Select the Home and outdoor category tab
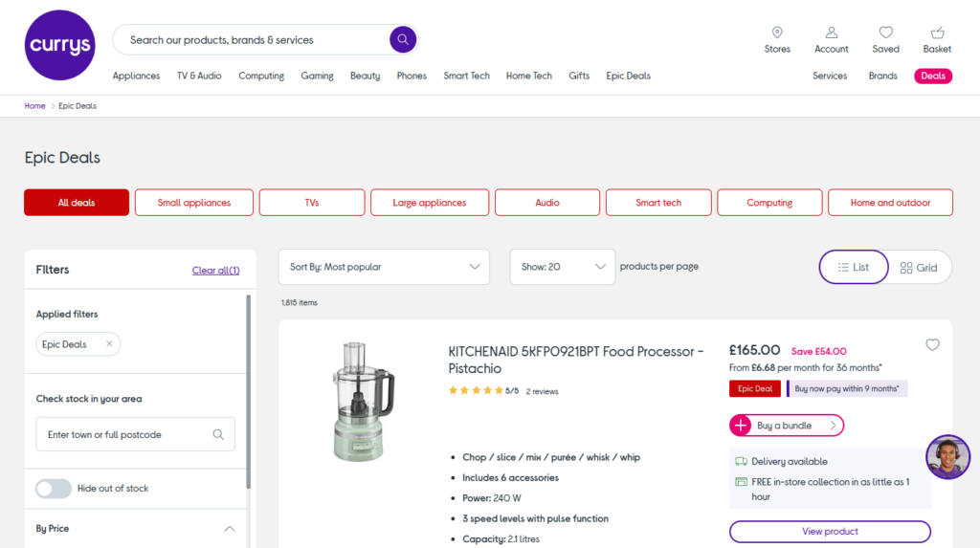This screenshot has width=980, height=548. pyautogui.click(x=890, y=203)
